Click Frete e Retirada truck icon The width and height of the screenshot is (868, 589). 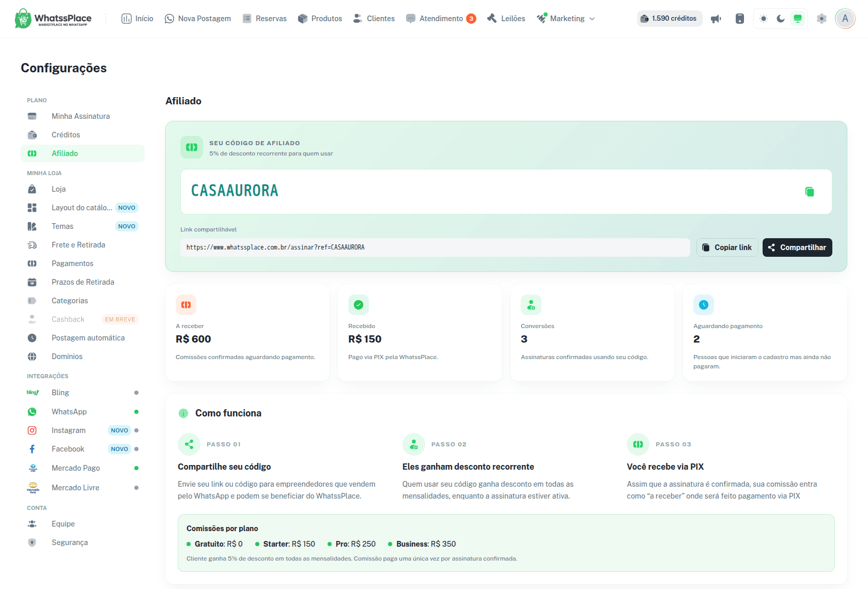[32, 245]
